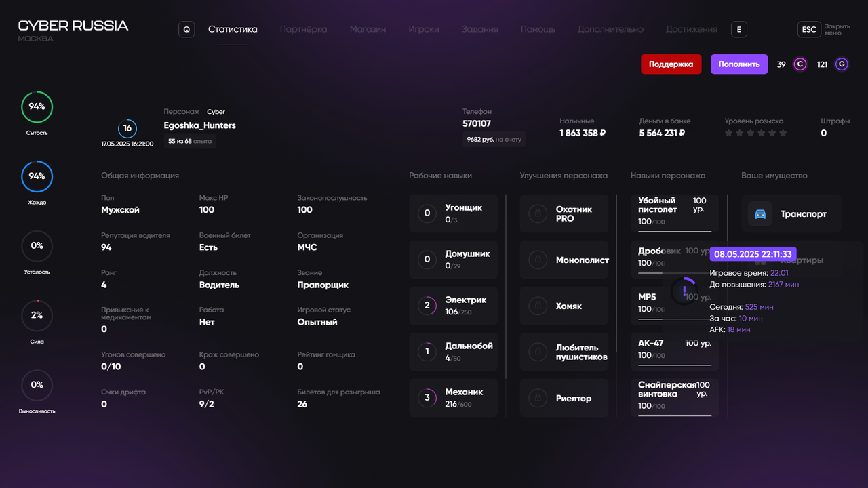This screenshot has width=868, height=488.
Task: Click the lock icon on Монополист
Action: click(x=538, y=260)
